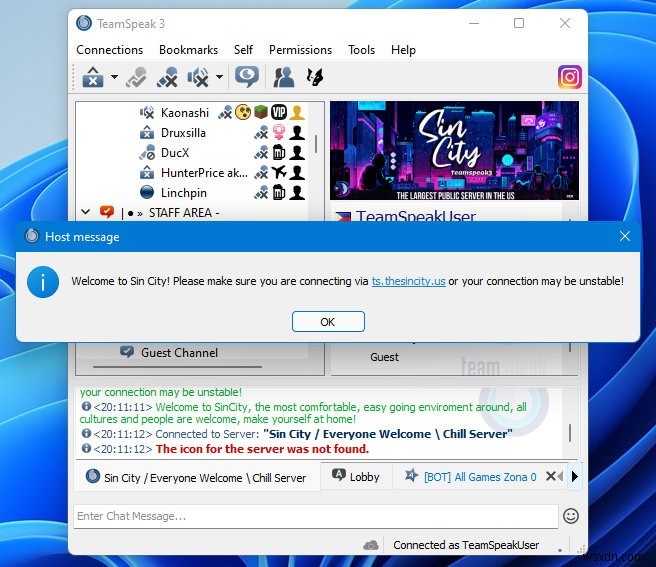
Task: Close the Host message dialog
Action: (x=625, y=236)
